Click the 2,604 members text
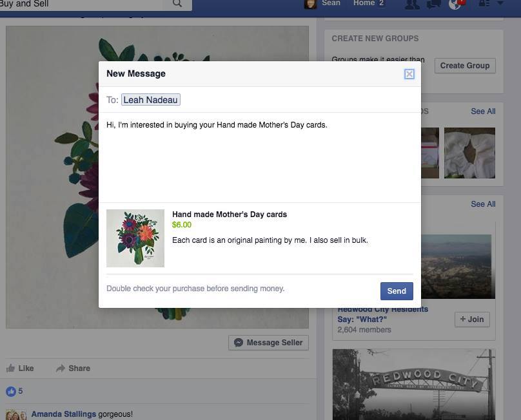521x420 pixels. coord(364,330)
